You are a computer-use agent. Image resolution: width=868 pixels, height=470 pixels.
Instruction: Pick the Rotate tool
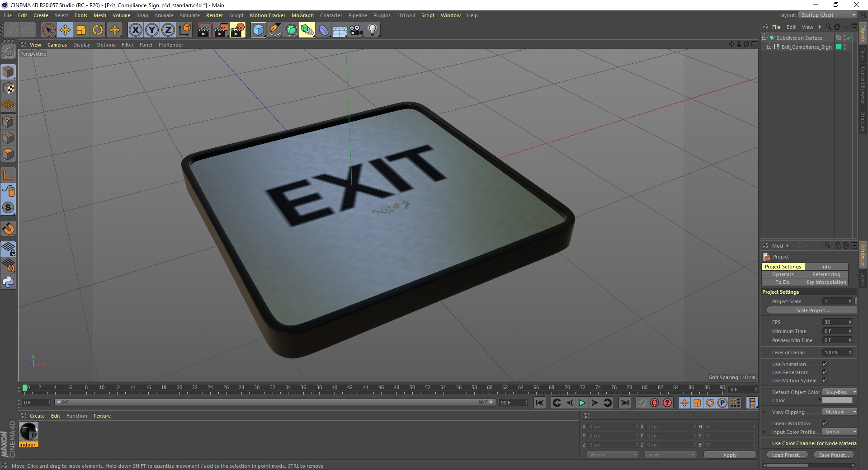point(98,30)
